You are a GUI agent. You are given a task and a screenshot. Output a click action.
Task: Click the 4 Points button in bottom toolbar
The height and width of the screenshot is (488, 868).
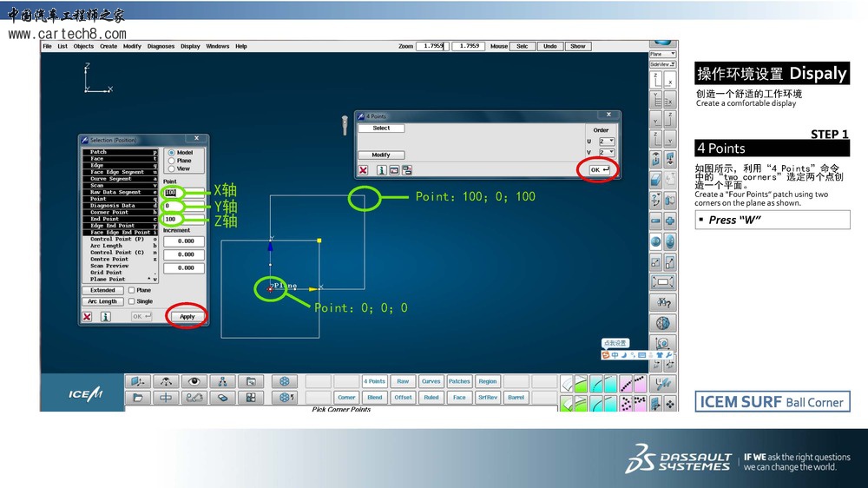pos(374,381)
